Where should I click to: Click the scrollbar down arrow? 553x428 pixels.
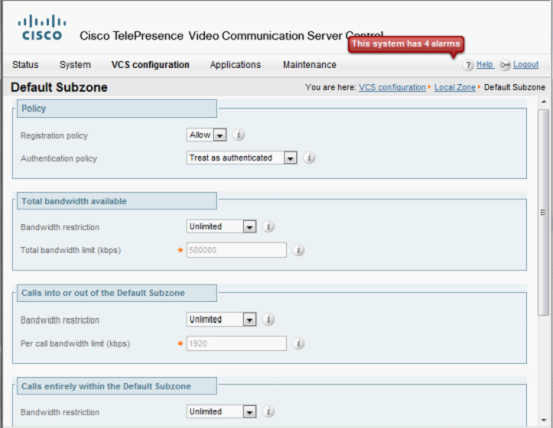[x=543, y=420]
